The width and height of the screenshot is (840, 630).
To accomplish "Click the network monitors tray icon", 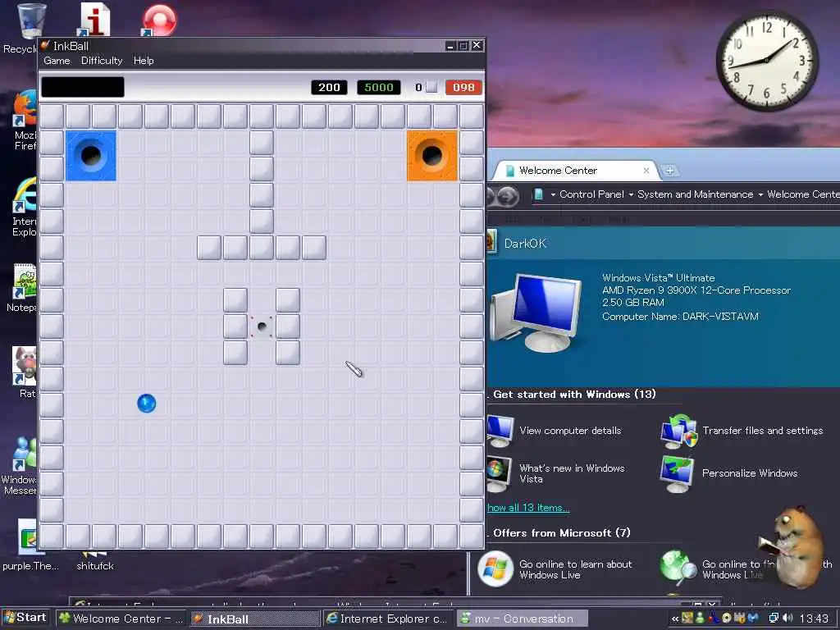I will click(773, 619).
